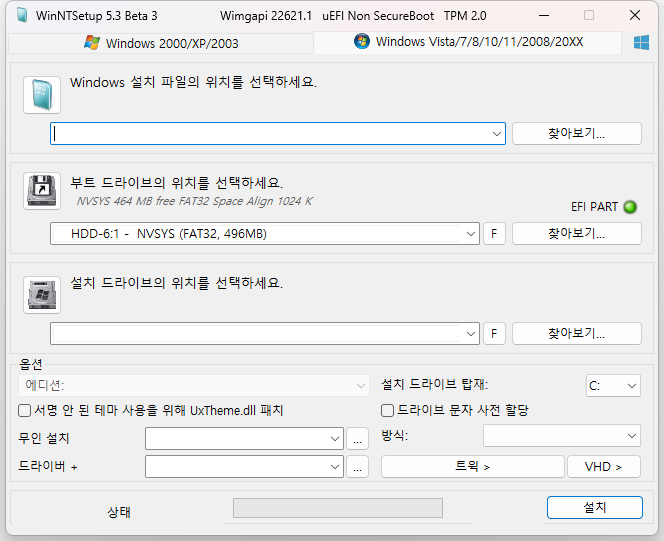Open the 에디션 edition dropdown

194,386
